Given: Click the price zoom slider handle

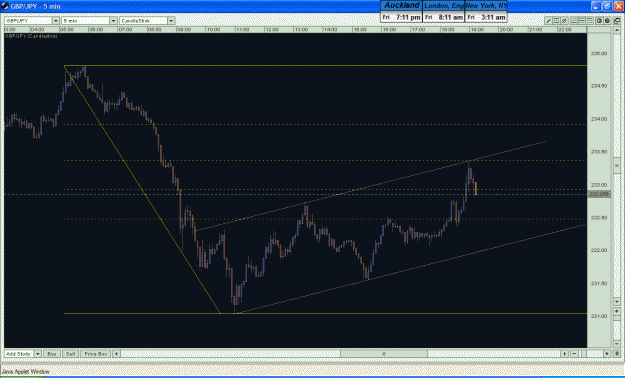Looking at the screenshot, I should 617,318.
